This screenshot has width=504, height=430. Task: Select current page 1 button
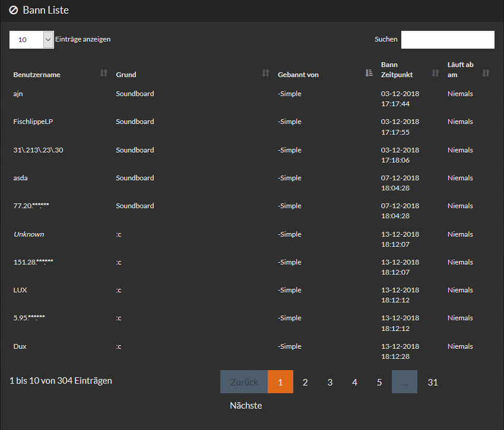click(x=280, y=382)
